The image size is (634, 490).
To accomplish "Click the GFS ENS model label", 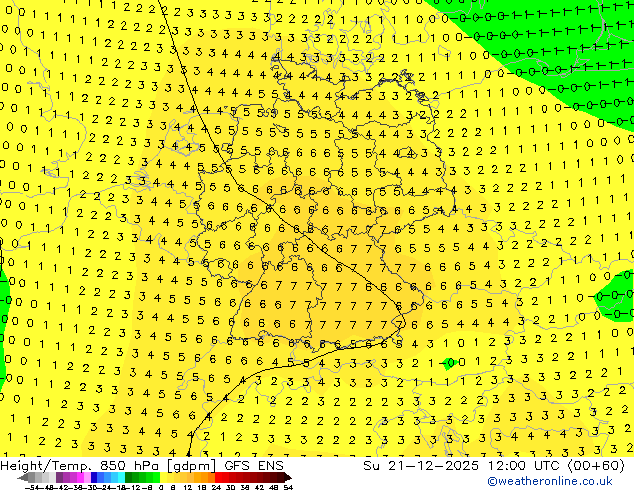I will point(254,466).
